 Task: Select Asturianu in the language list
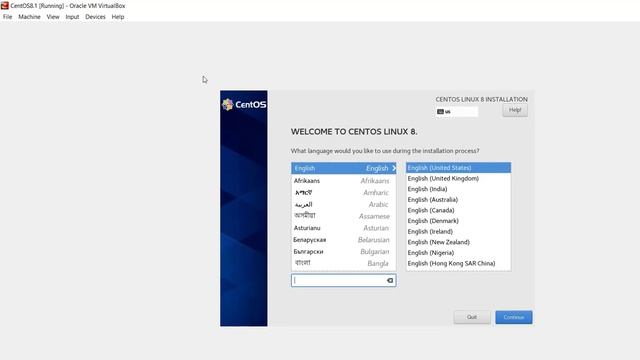click(x=344, y=228)
